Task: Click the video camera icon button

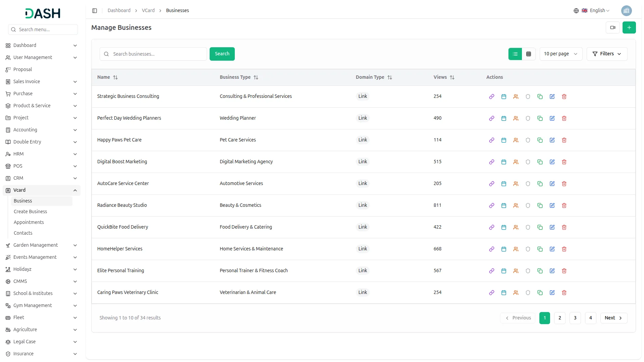Action: click(x=612, y=27)
